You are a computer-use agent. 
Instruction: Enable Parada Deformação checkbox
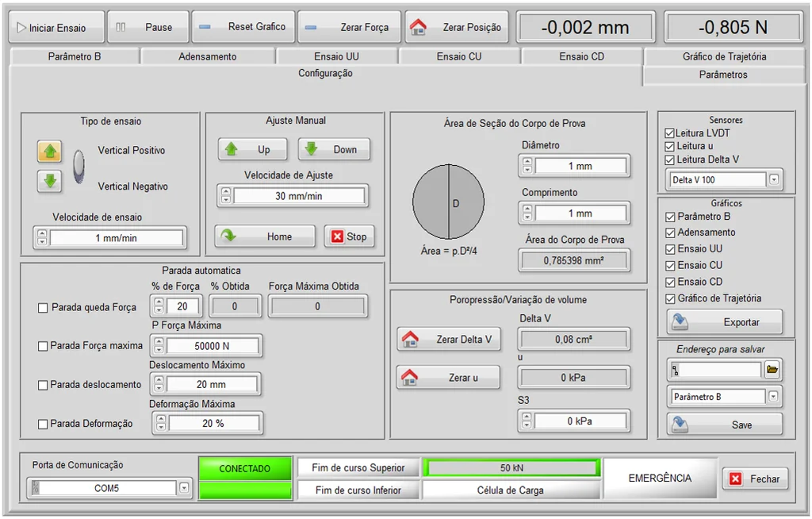tap(43, 424)
